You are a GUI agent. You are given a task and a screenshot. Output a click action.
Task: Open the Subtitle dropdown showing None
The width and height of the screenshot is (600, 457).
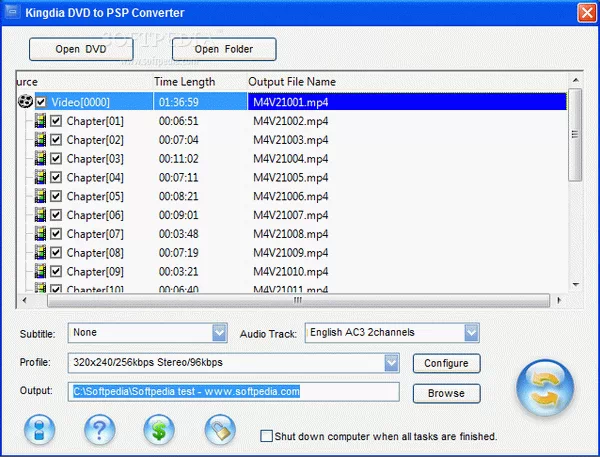(x=147, y=333)
